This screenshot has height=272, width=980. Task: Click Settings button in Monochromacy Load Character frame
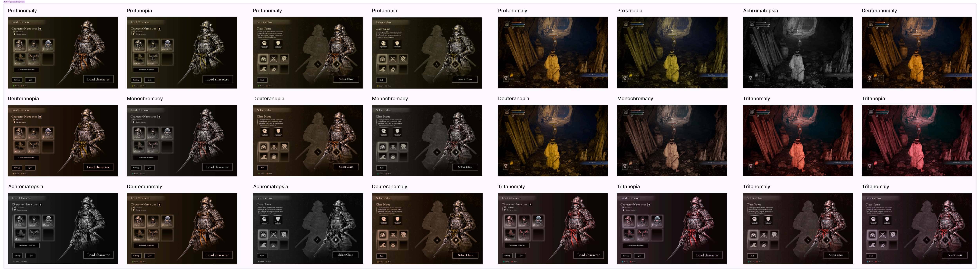pos(136,168)
